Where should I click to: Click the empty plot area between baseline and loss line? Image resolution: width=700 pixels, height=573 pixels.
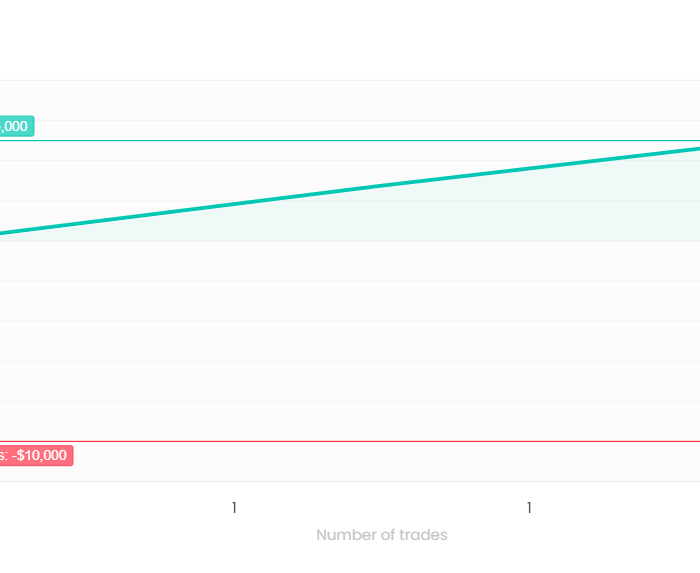[350, 341]
